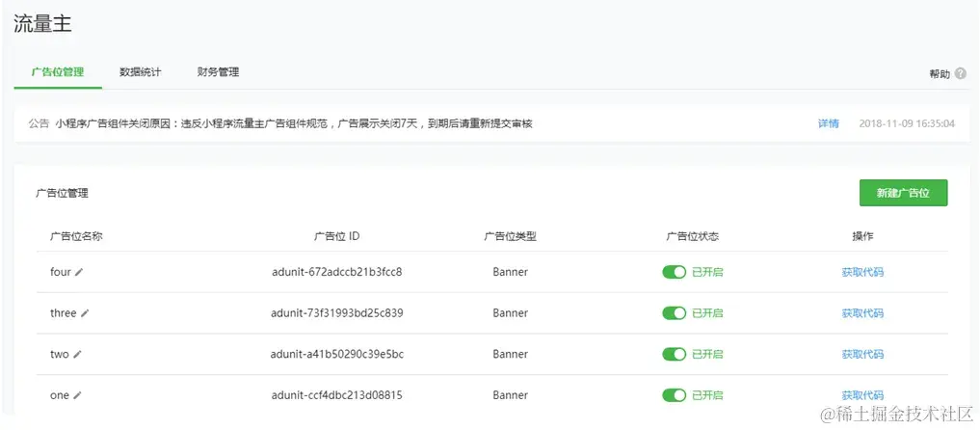Toggle status switch for ad unit four

675,272
